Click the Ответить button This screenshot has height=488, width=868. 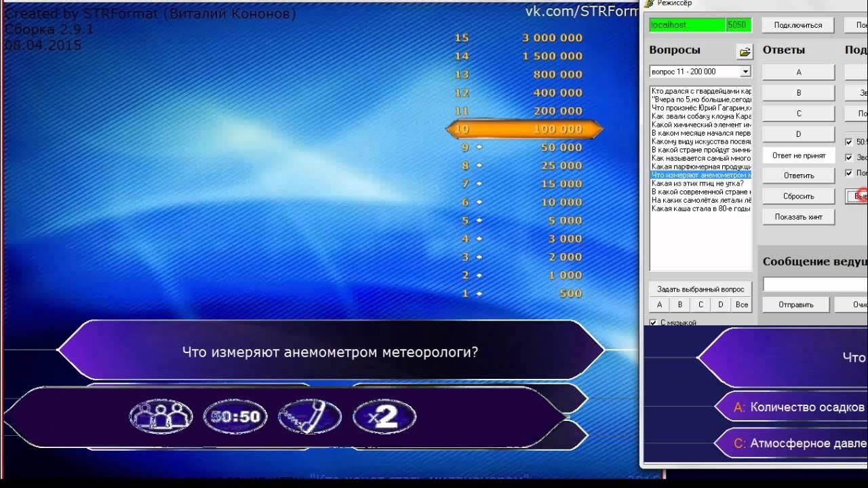click(798, 176)
